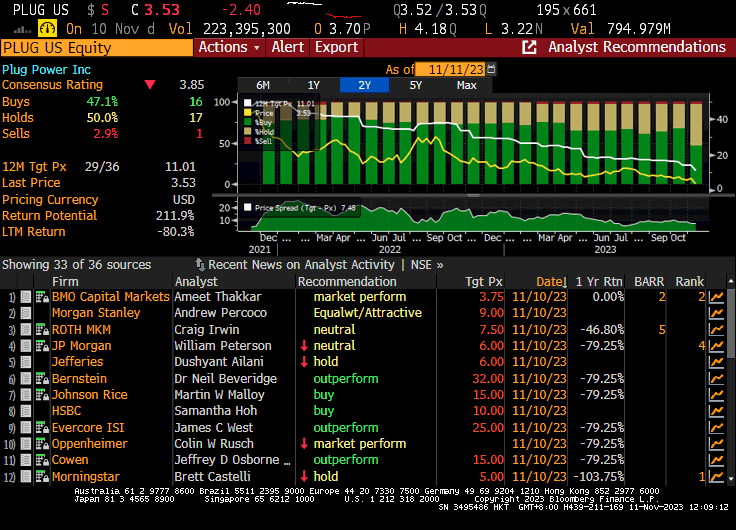Click the locked model icon beside Evercore ISI

(42, 428)
